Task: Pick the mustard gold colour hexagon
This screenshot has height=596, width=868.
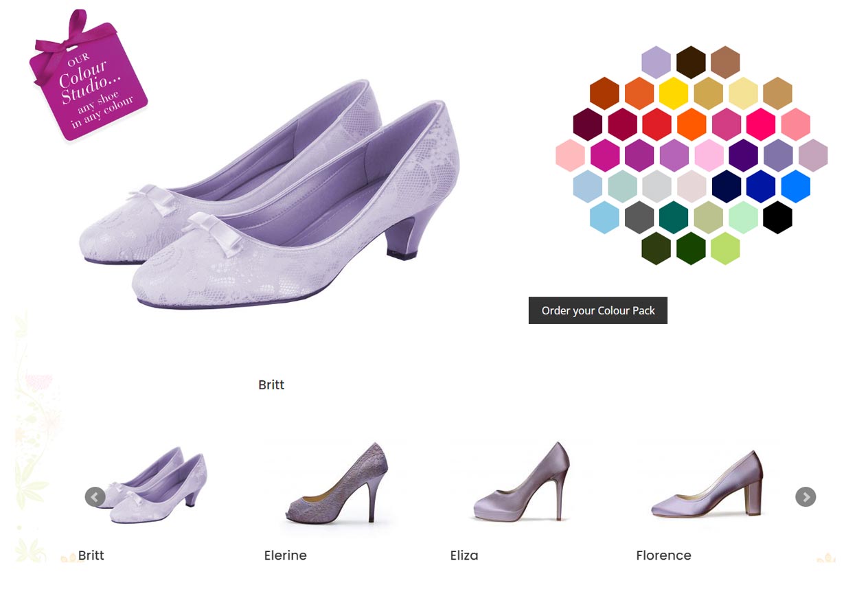Action: [x=709, y=93]
